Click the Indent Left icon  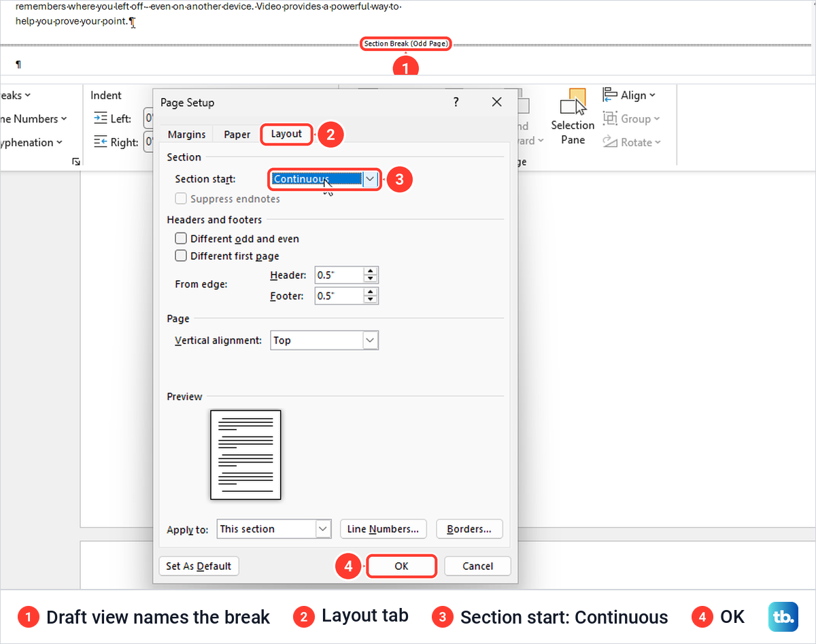100,118
